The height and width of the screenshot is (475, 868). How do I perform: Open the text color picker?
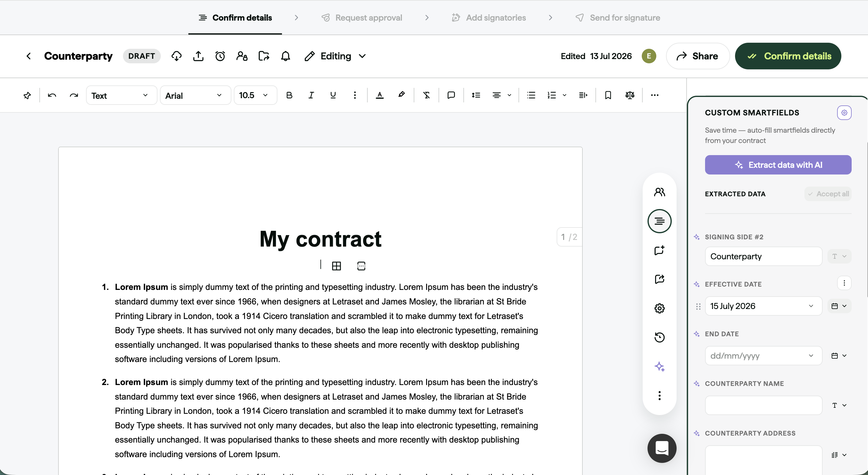point(380,95)
